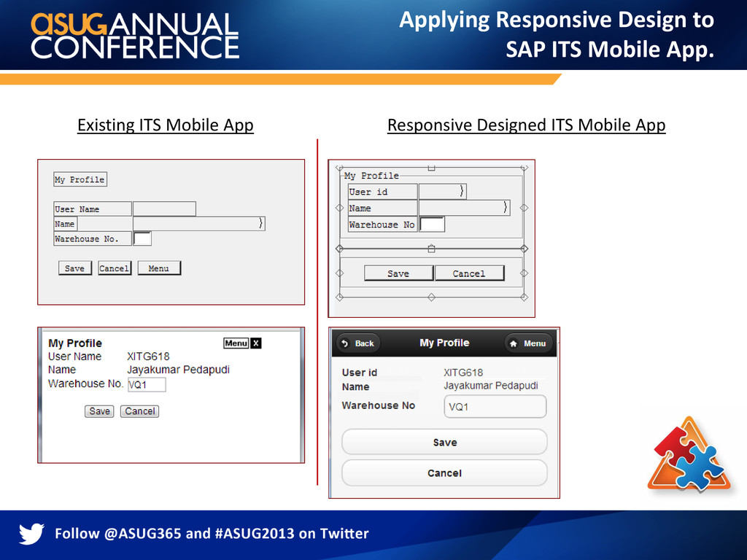Click Warehouse No. box in existing design layout
The width and height of the screenshot is (747, 560).
(x=142, y=238)
